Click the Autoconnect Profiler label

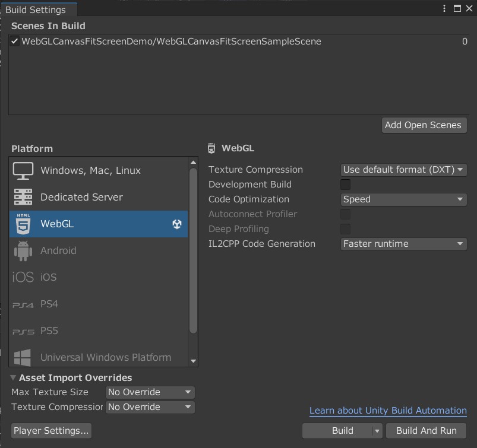[252, 214]
